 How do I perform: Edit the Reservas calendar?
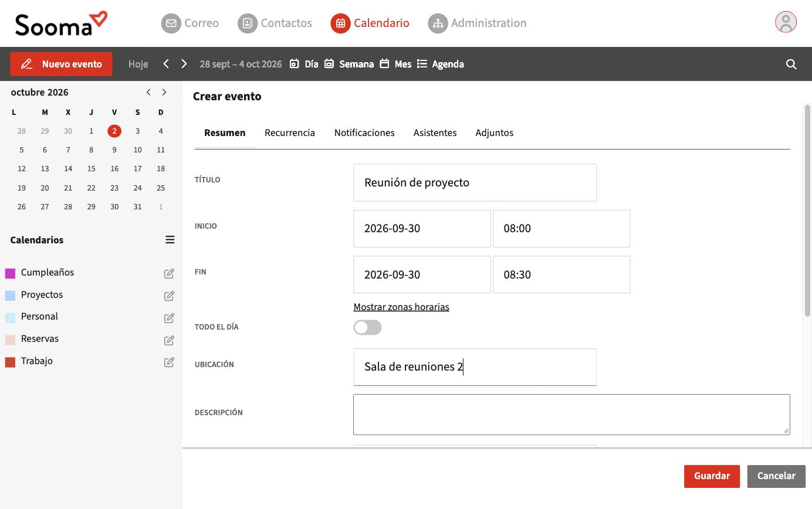(x=169, y=340)
